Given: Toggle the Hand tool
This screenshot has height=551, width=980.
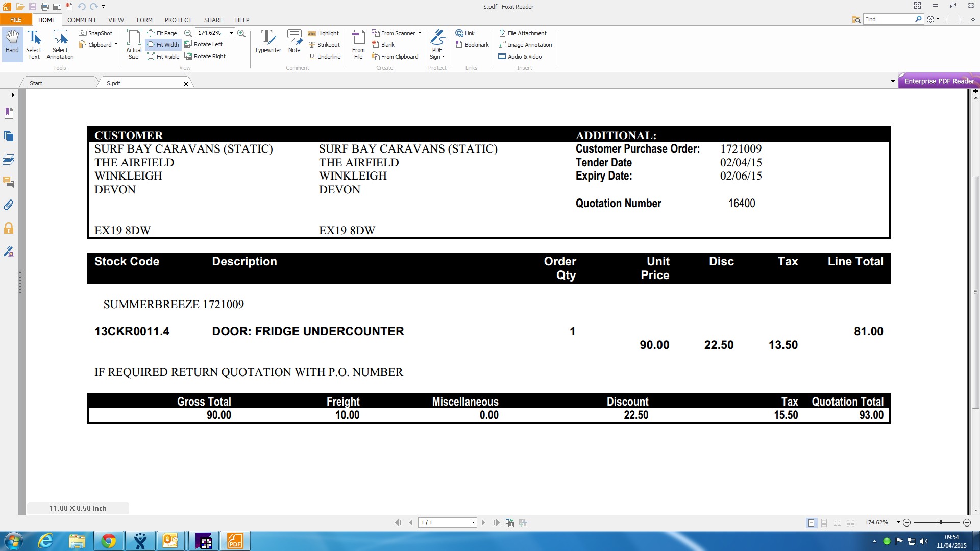Looking at the screenshot, I should (x=12, y=44).
